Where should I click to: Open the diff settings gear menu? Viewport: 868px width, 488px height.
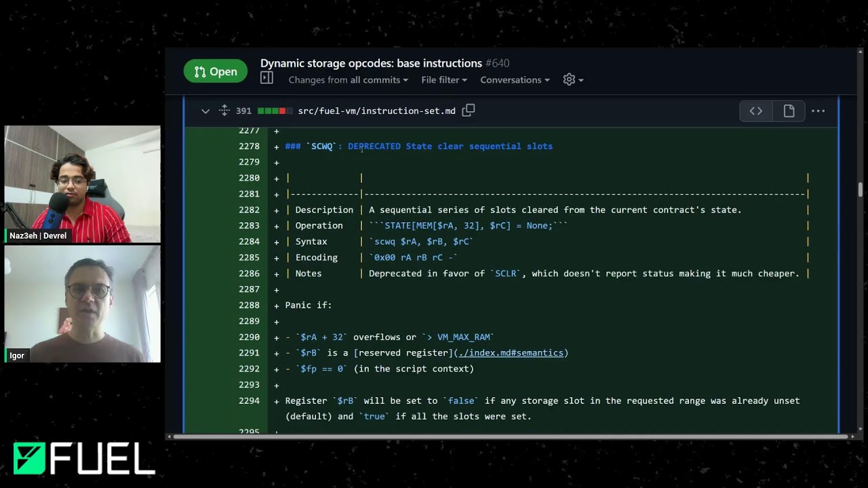tap(573, 80)
